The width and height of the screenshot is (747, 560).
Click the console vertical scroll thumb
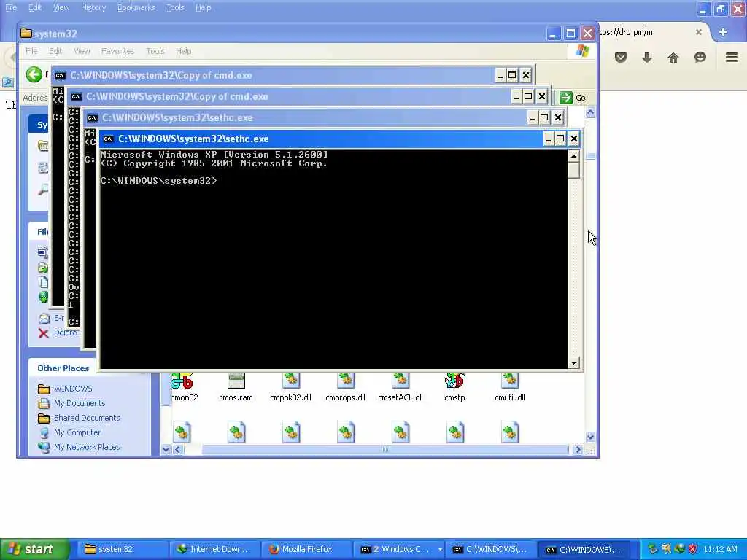[x=573, y=171]
